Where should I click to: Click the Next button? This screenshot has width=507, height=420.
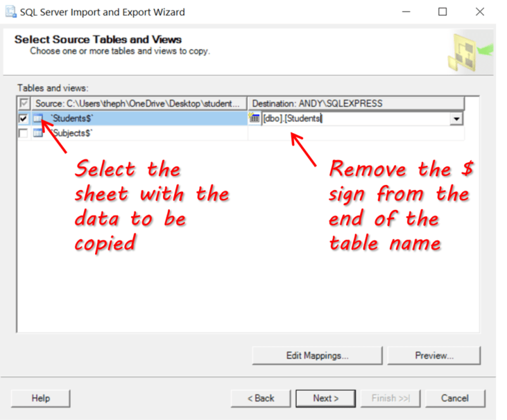click(x=325, y=398)
